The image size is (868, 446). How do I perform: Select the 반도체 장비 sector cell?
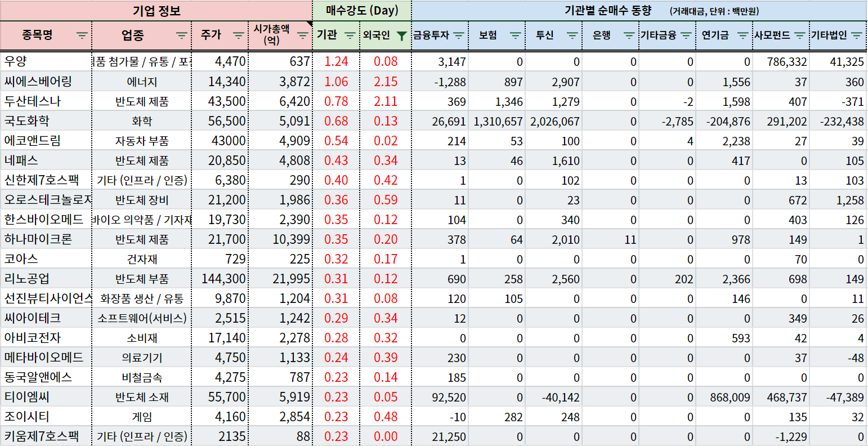(142, 199)
